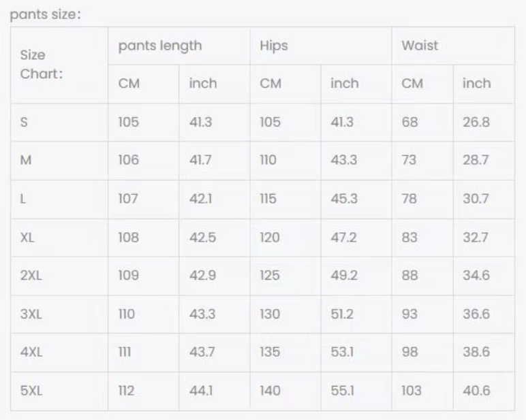Select the M size row label
The width and height of the screenshot is (526, 420).
pos(59,161)
